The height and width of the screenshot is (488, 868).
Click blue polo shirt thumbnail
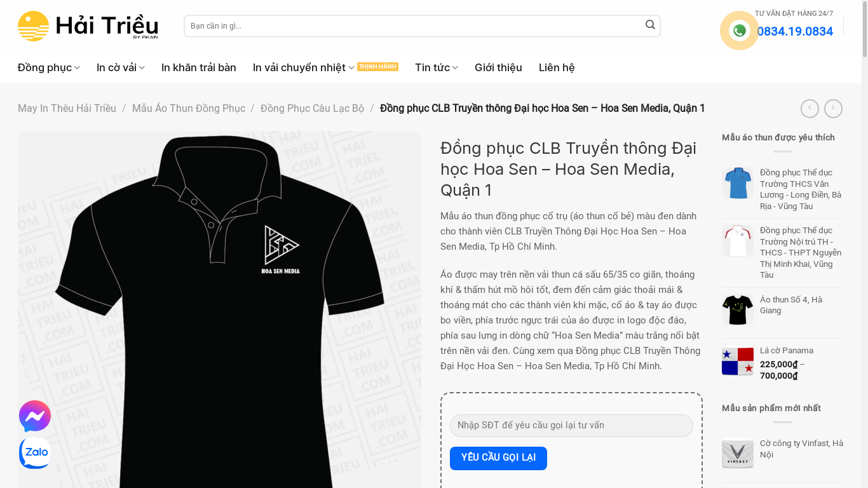(738, 183)
